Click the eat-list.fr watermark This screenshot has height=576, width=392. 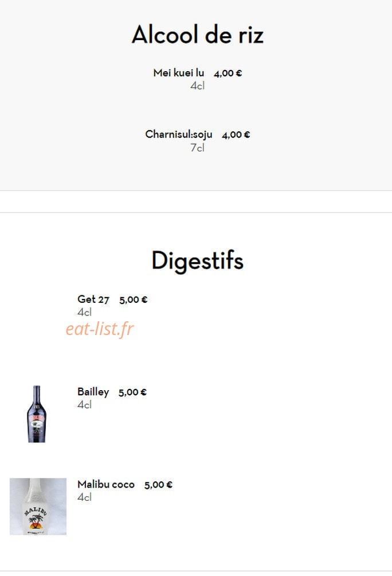coord(100,329)
